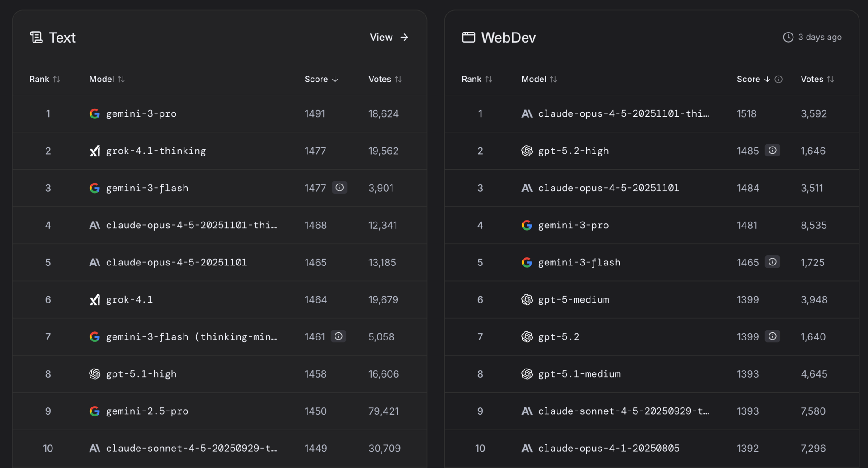
Task: Open the View link on Text leaderboard
Action: [x=389, y=38]
